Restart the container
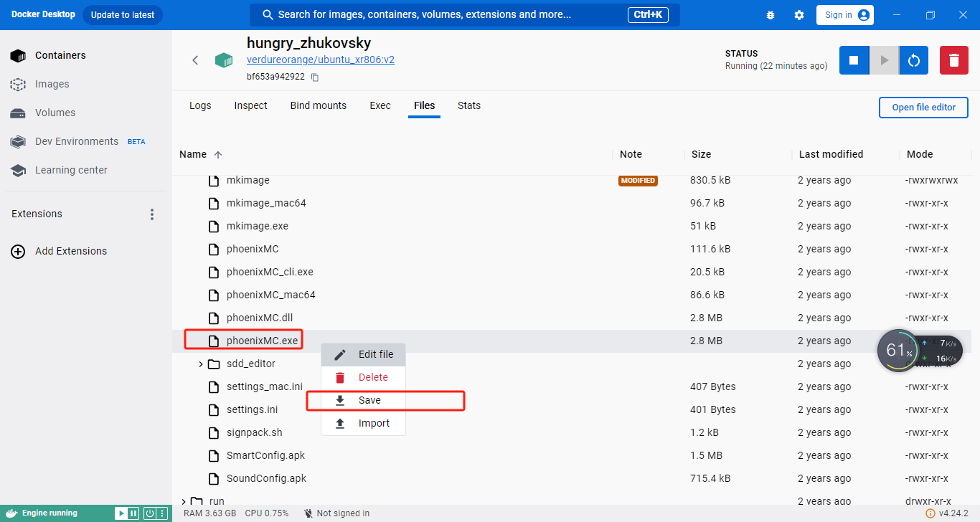The image size is (980, 522). 914,60
